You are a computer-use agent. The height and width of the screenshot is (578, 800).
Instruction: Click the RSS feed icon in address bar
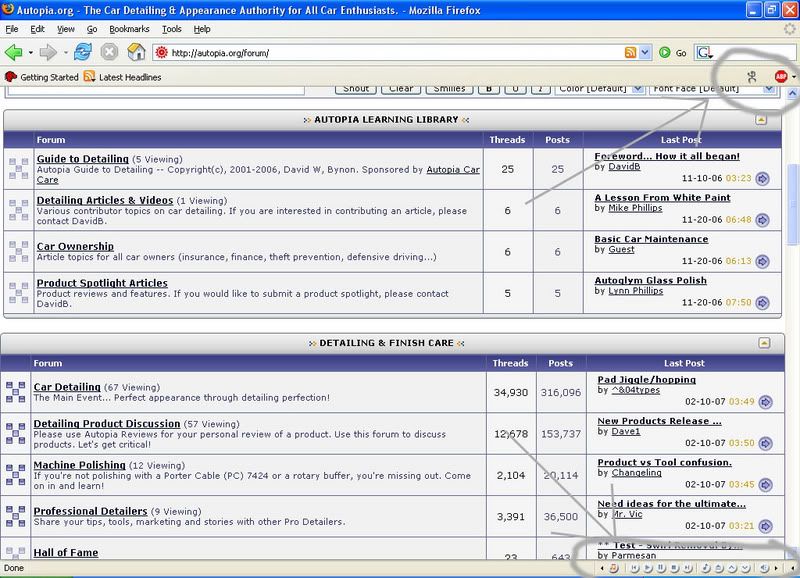pyautogui.click(x=630, y=53)
